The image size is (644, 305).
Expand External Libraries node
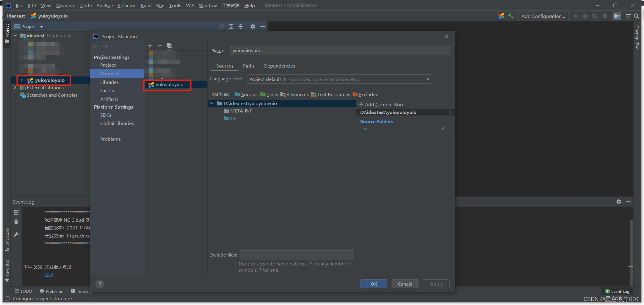[15, 87]
